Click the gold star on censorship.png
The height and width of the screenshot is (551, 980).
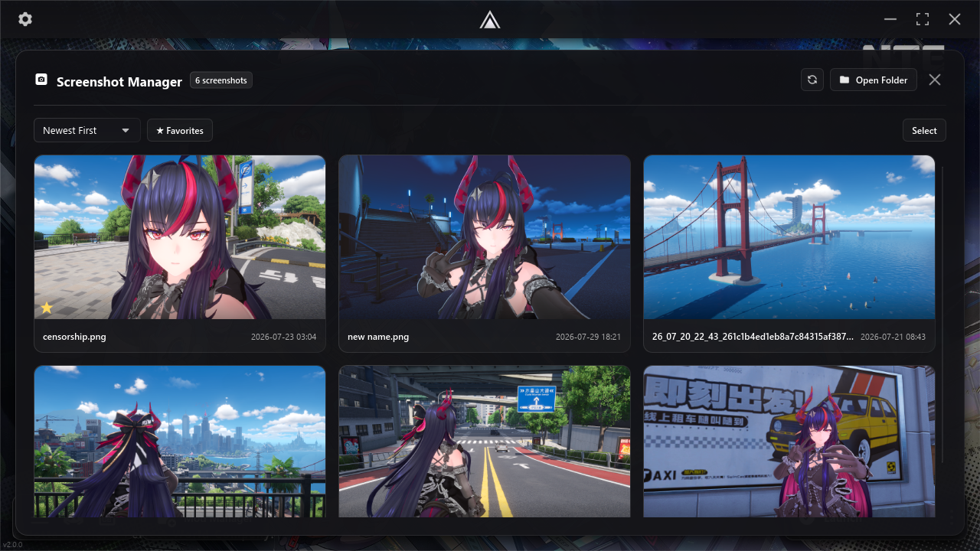tap(47, 308)
